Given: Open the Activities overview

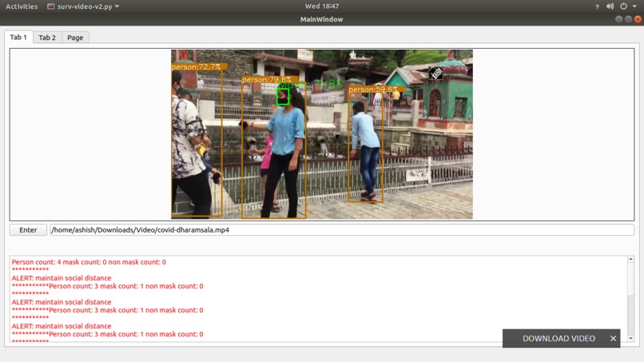Looking at the screenshot, I should point(22,6).
